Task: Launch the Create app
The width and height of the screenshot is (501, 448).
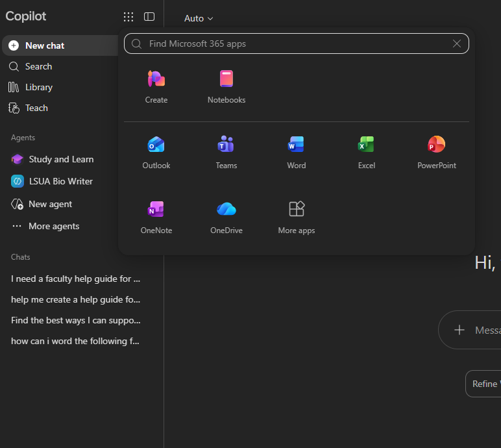Action: tap(156, 87)
